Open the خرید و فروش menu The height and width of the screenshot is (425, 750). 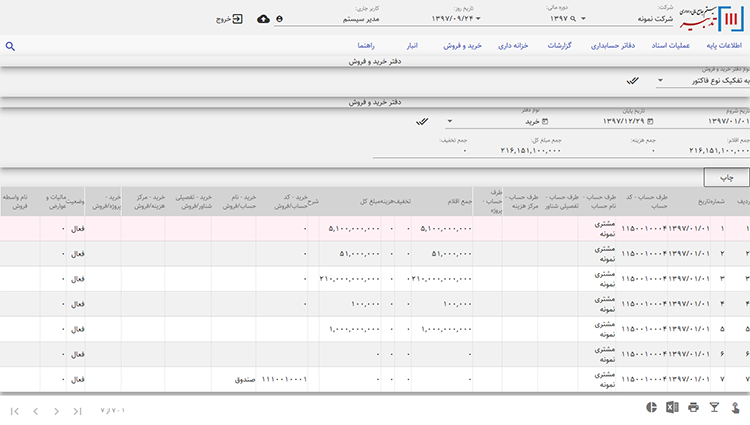pyautogui.click(x=464, y=46)
